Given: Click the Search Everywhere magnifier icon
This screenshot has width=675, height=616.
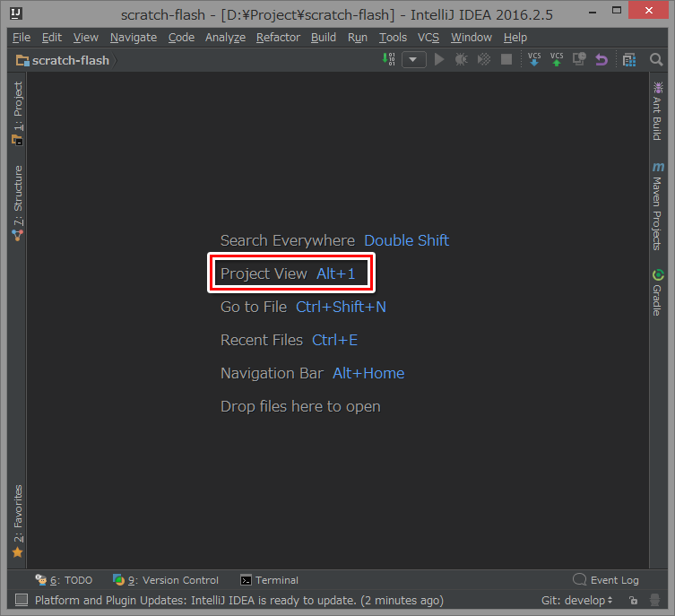Looking at the screenshot, I should (x=656, y=59).
